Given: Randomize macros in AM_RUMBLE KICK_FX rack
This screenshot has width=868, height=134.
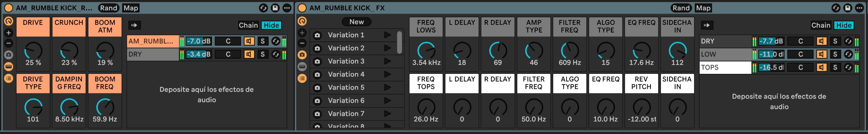Looking at the screenshot, I should point(681,8).
